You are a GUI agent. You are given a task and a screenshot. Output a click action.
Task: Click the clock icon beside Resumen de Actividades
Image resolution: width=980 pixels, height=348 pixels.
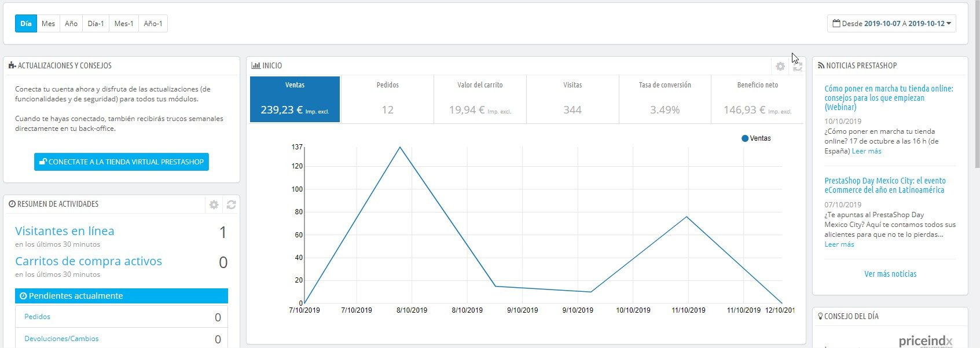(12, 204)
